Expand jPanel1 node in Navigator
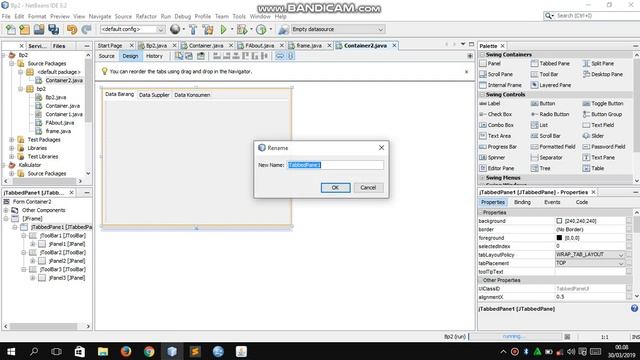640x360 pixels. [x=33, y=244]
